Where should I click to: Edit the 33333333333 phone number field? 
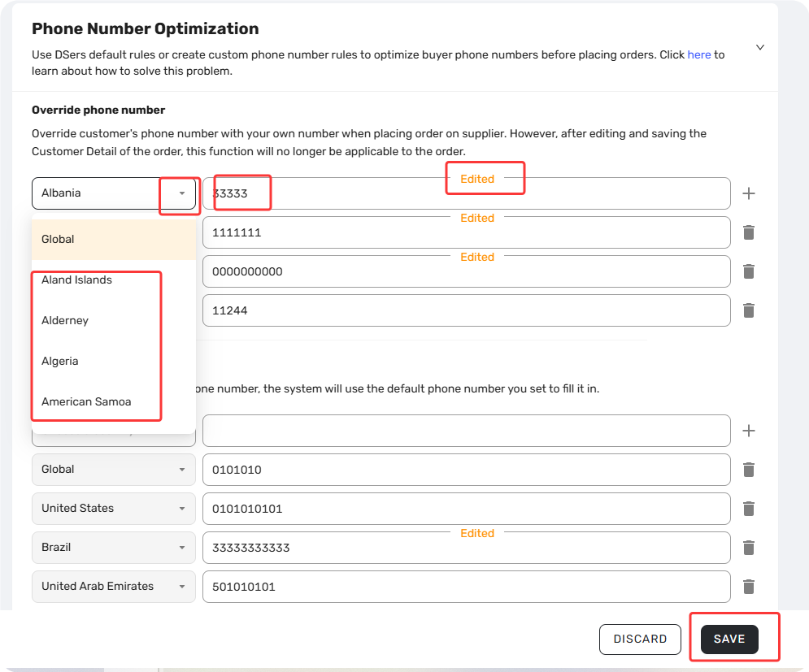(467, 548)
